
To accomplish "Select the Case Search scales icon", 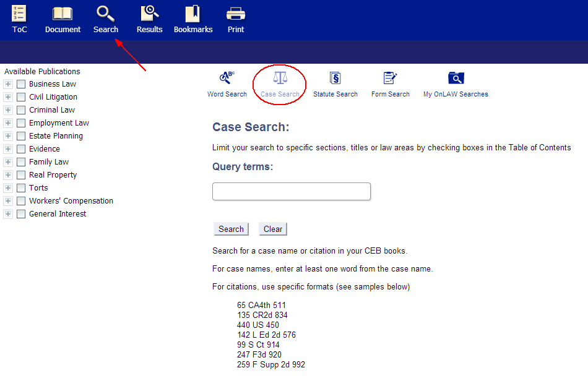I will [280, 78].
